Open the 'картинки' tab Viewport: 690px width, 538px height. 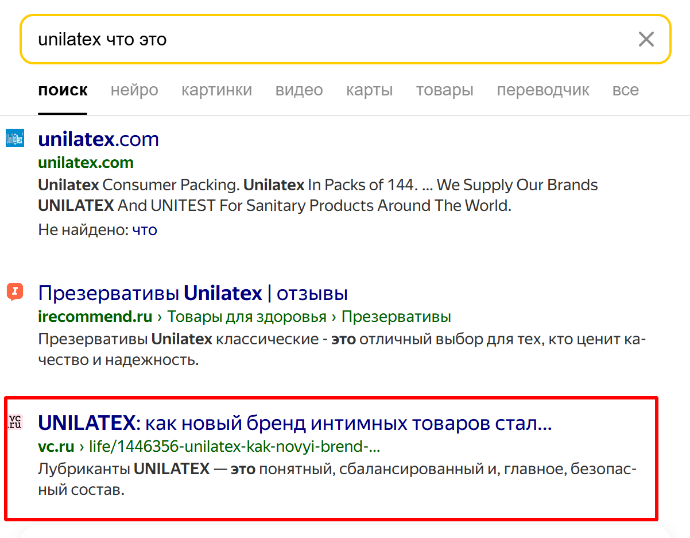[x=217, y=90]
